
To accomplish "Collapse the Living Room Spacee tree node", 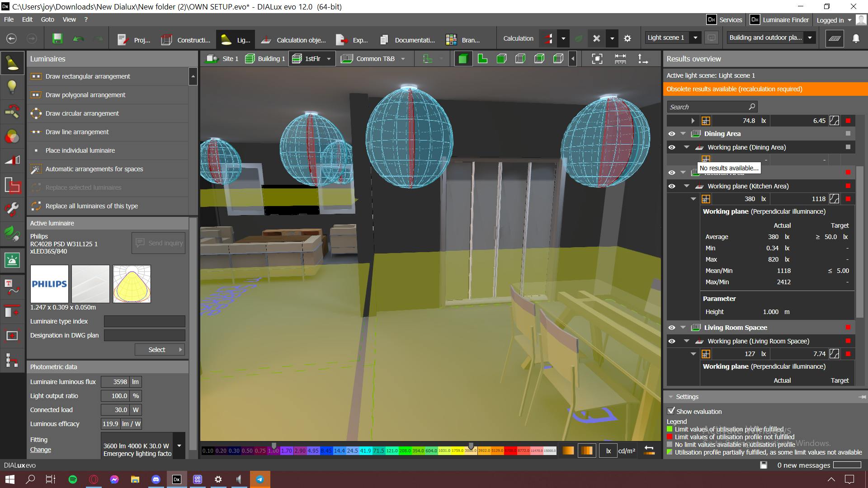I will [x=683, y=328].
